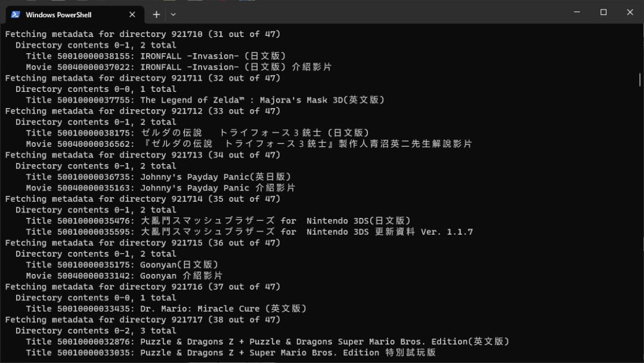Screen dimensions: 644x363
Task: Select the Windows PowerShell tab
Action: (x=75, y=14)
